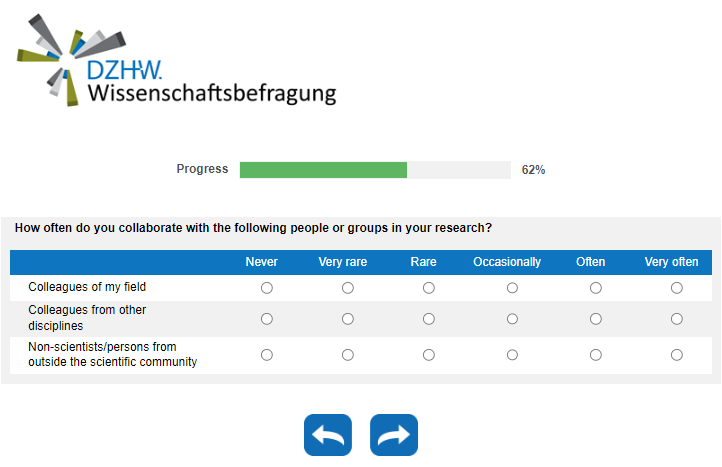The width and height of the screenshot is (722, 467).
Task: Click the Occasionally column header
Action: click(507, 262)
